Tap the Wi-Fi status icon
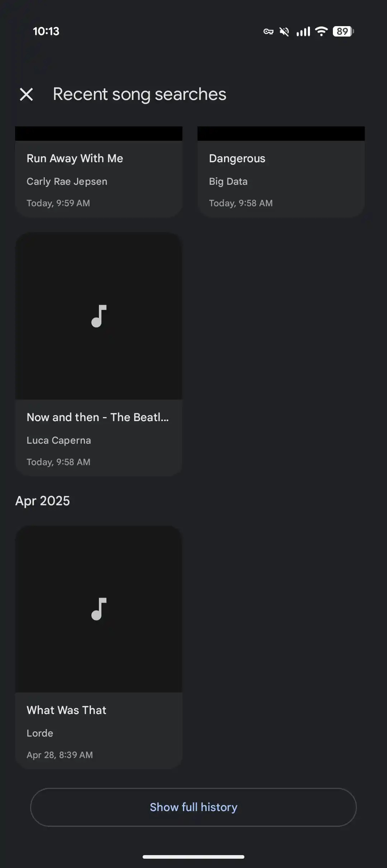 [x=321, y=32]
